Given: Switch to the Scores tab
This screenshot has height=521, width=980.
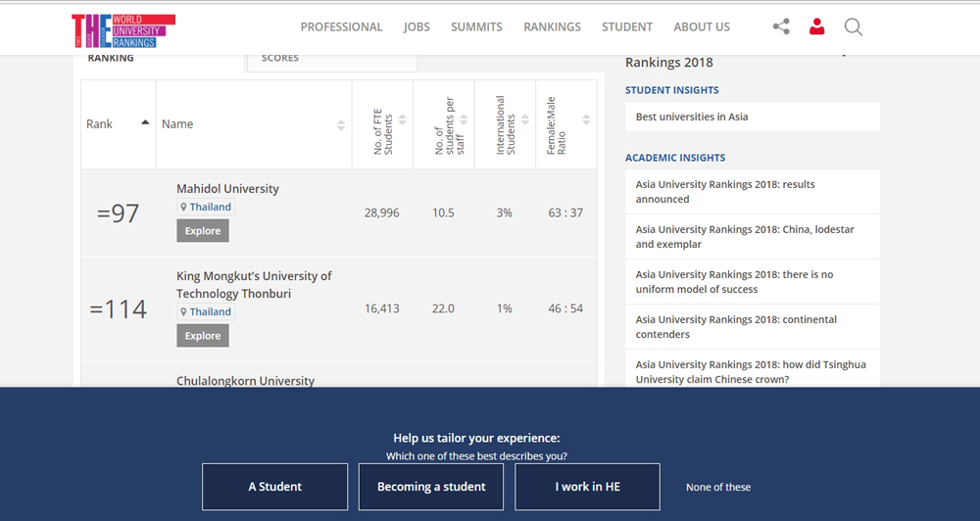Looking at the screenshot, I should pyautogui.click(x=280, y=59).
